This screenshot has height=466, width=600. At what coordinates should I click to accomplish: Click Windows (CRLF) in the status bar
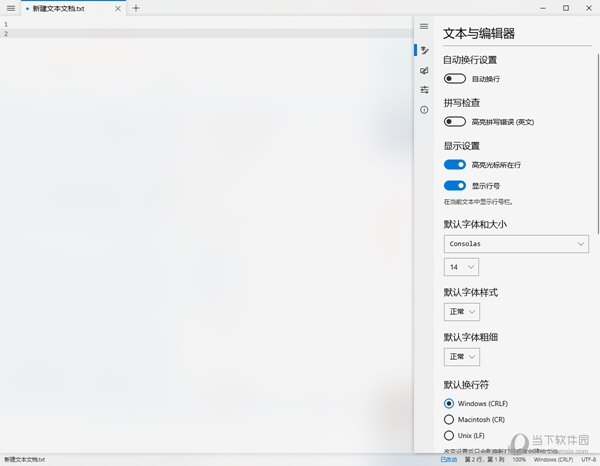(553, 459)
